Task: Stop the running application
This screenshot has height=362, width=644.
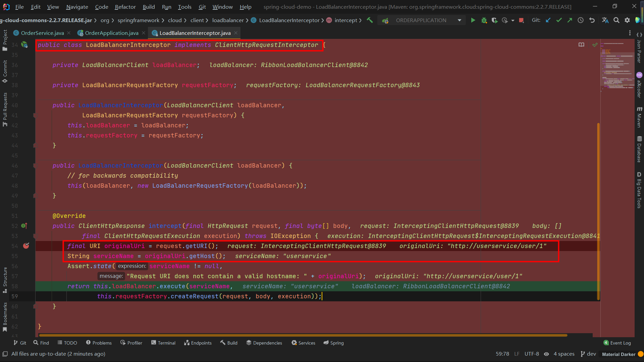Action: tap(521, 20)
